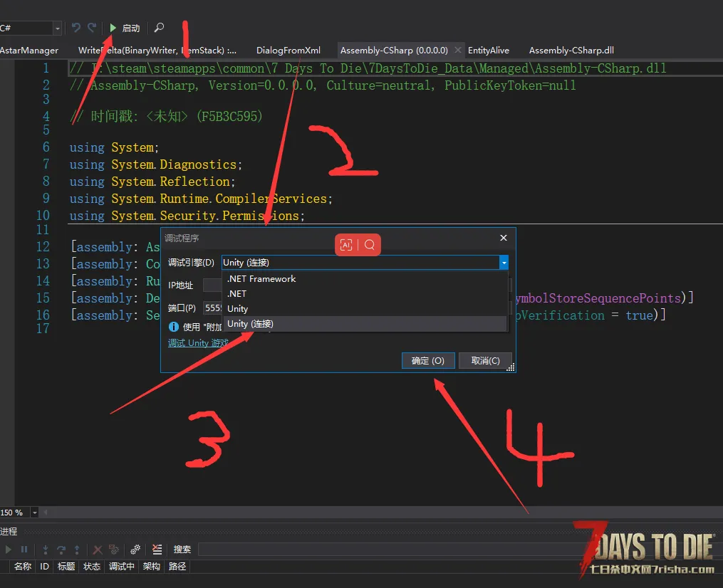Click the green 启动 start debugging arrow
Image resolution: width=723 pixels, height=588 pixels.
tap(113, 28)
